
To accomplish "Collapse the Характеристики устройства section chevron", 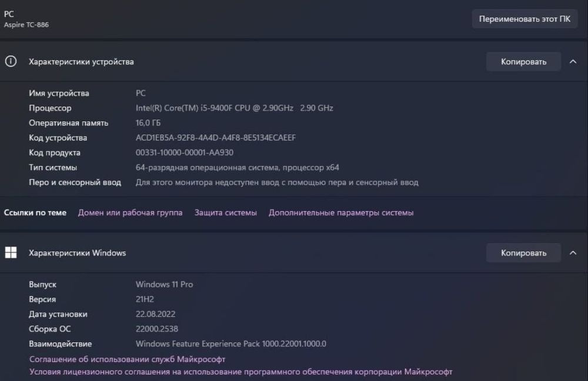I will point(573,62).
